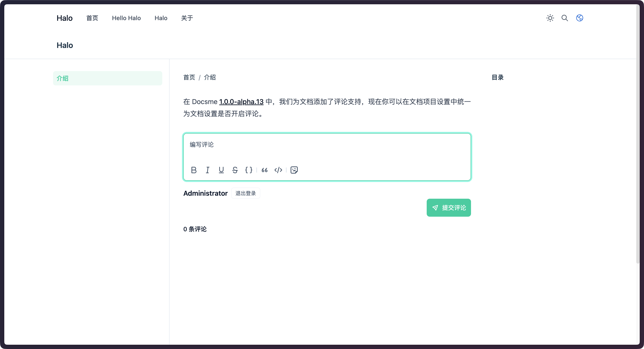Image resolution: width=644 pixels, height=349 pixels.
Task: Open the 1.0.0-alpha.13 version link
Action: tap(241, 102)
